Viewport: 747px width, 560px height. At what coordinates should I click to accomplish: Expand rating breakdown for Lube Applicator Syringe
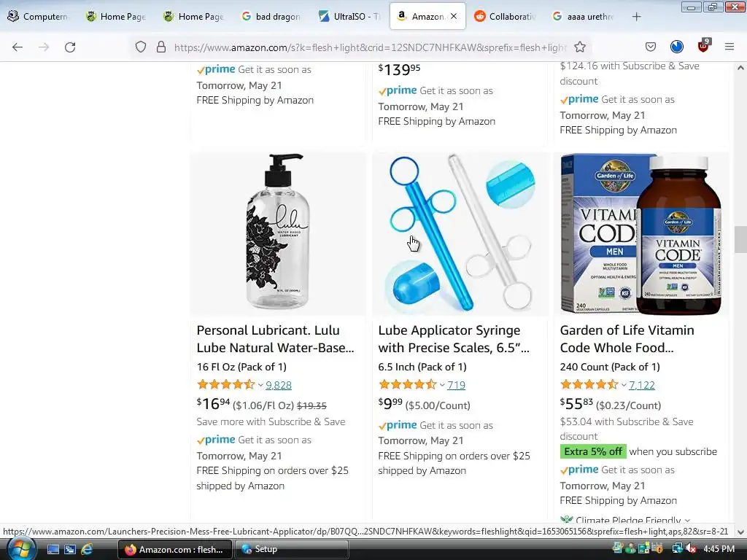click(442, 385)
